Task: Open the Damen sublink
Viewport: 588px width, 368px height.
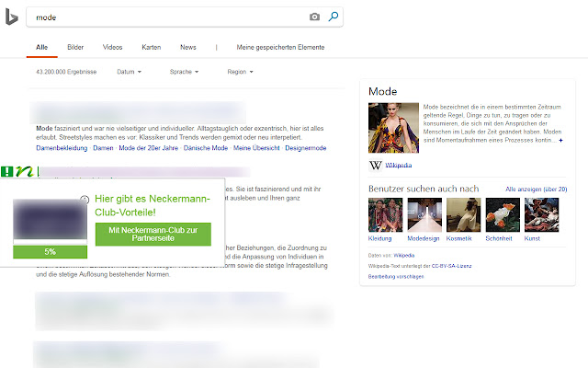Action: [103, 148]
